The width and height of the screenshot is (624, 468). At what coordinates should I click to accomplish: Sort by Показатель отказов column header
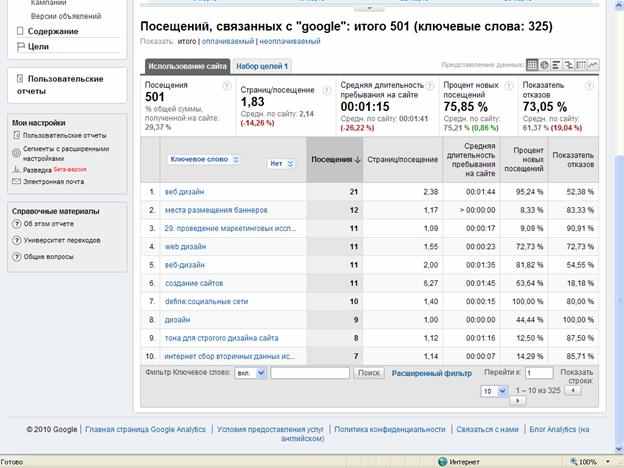[573, 160]
